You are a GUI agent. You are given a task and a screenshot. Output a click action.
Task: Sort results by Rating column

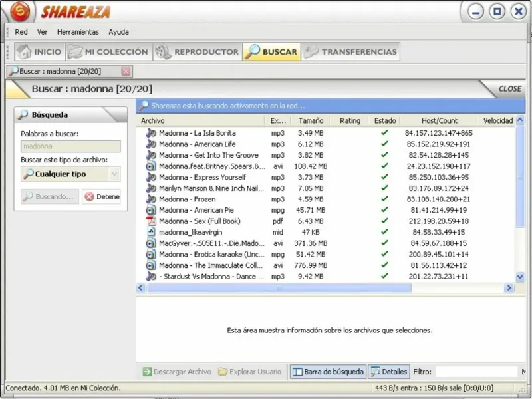pyautogui.click(x=350, y=120)
